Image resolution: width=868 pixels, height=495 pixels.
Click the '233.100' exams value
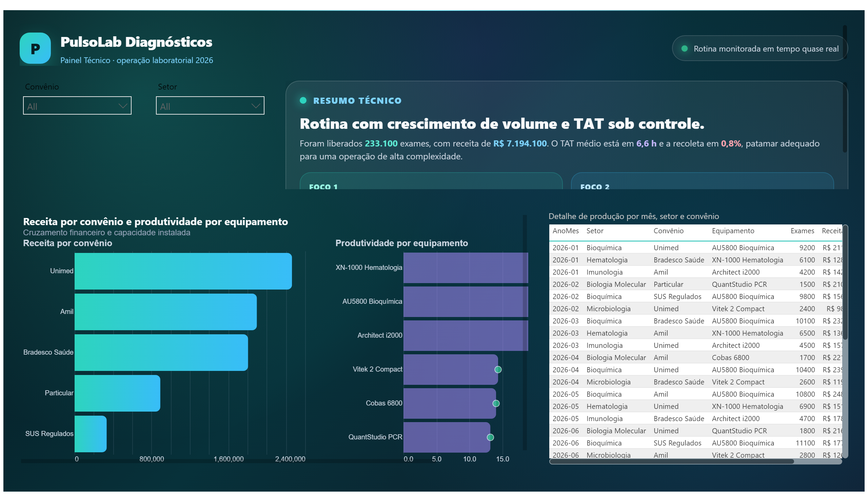381,143
